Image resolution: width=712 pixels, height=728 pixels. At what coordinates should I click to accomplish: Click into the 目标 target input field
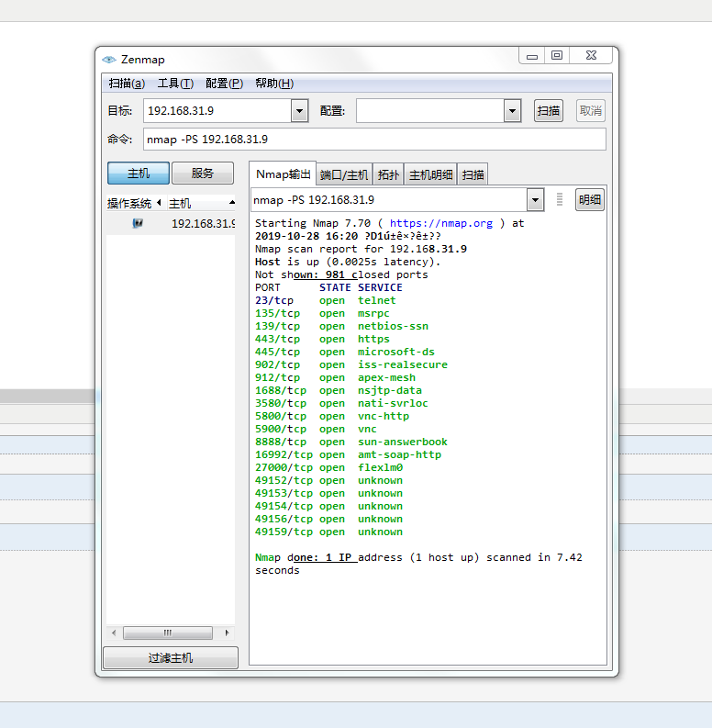[x=217, y=111]
